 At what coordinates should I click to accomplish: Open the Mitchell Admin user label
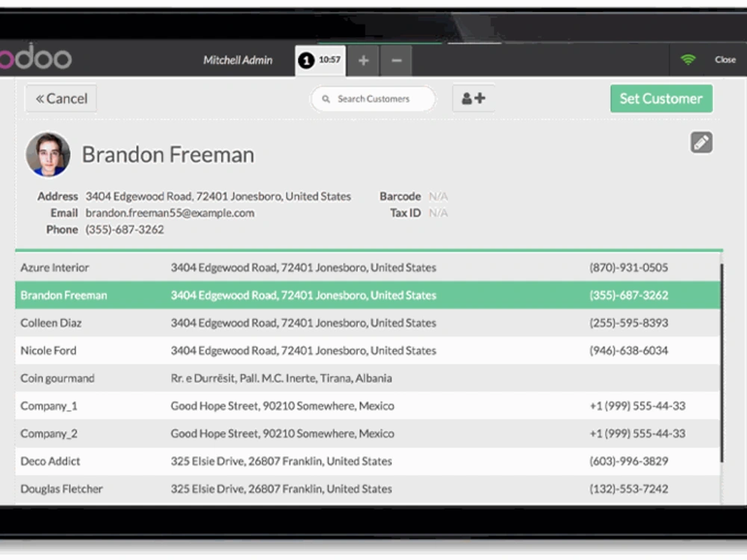click(238, 60)
